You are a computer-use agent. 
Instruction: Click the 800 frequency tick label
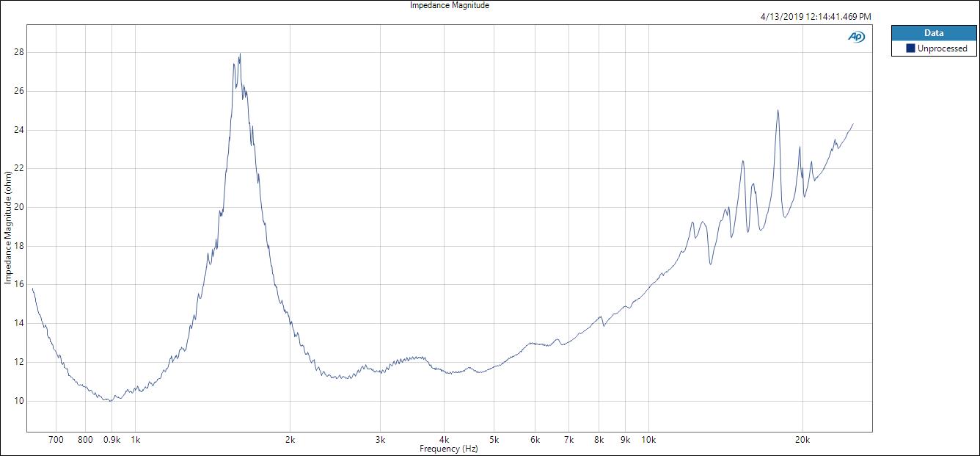pos(86,440)
